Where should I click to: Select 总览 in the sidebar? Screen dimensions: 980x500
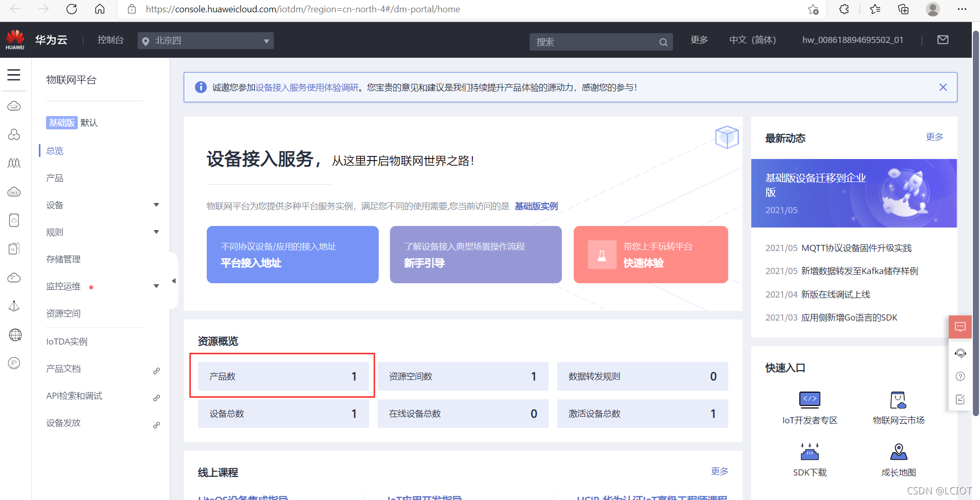55,151
